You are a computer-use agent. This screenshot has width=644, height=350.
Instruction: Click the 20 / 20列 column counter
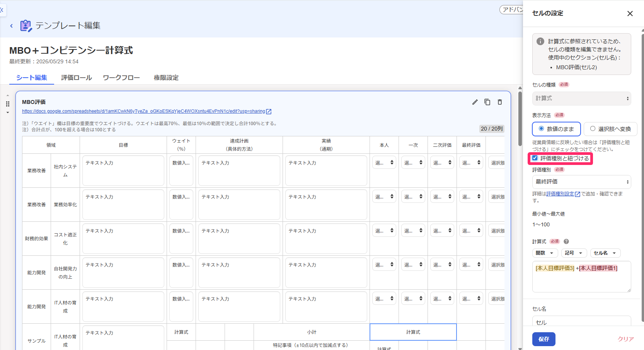[x=492, y=129]
